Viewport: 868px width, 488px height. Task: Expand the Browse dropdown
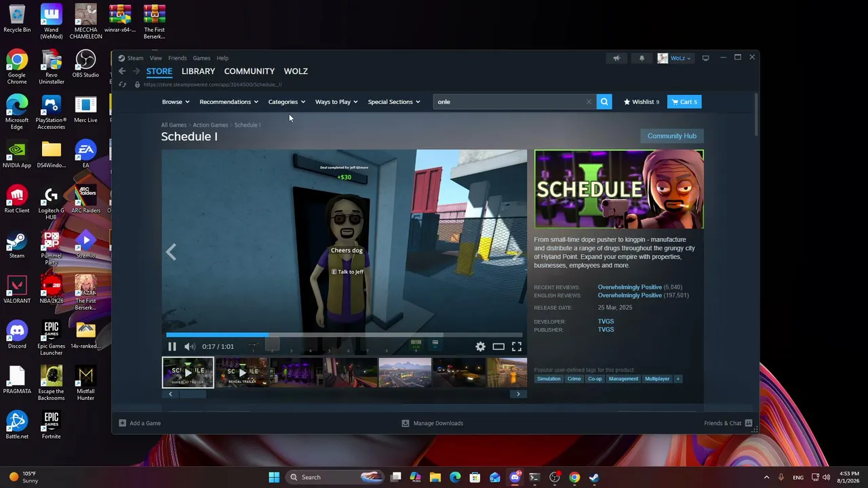coord(174,102)
